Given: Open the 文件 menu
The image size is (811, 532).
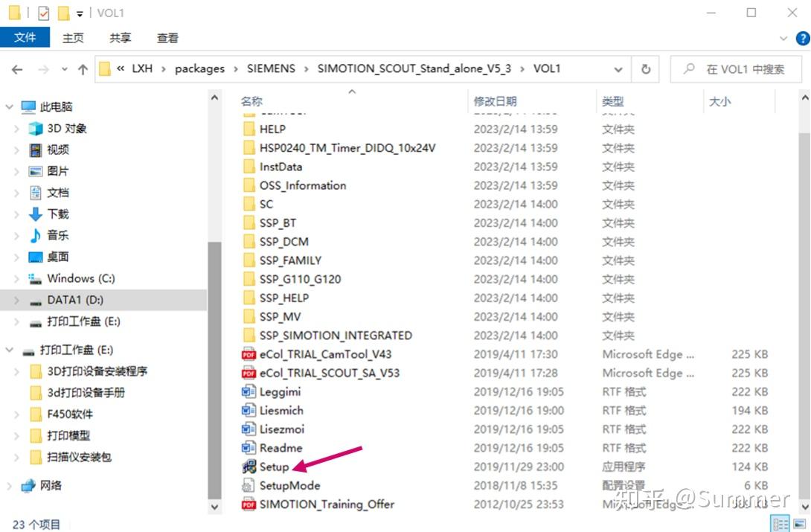Looking at the screenshot, I should tap(25, 37).
